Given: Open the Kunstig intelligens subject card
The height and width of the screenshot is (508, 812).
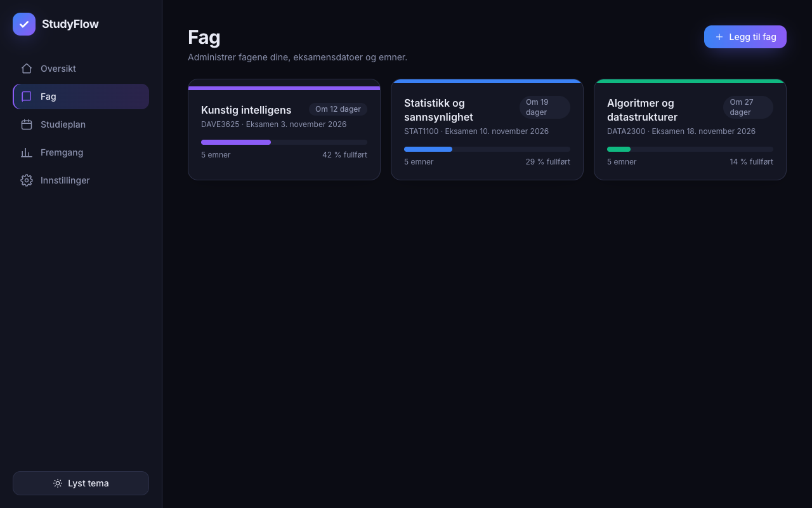Looking at the screenshot, I should [284, 130].
